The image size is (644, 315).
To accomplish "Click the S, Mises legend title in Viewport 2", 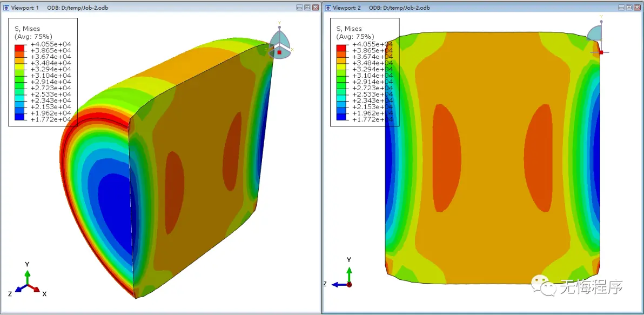I will [x=349, y=29].
